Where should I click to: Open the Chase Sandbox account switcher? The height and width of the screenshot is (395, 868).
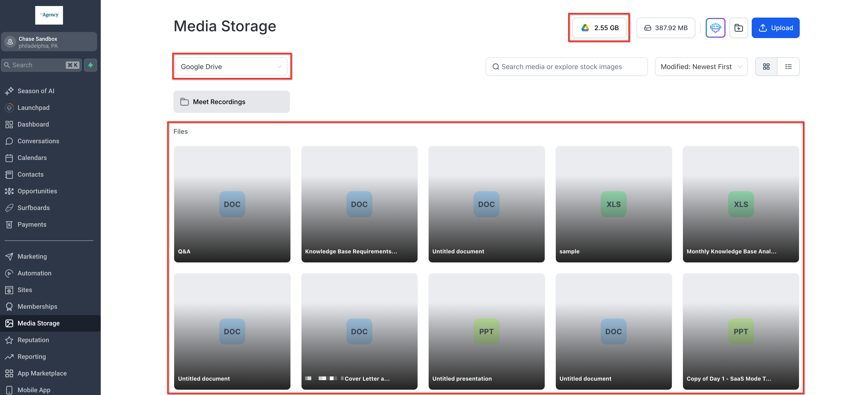49,42
